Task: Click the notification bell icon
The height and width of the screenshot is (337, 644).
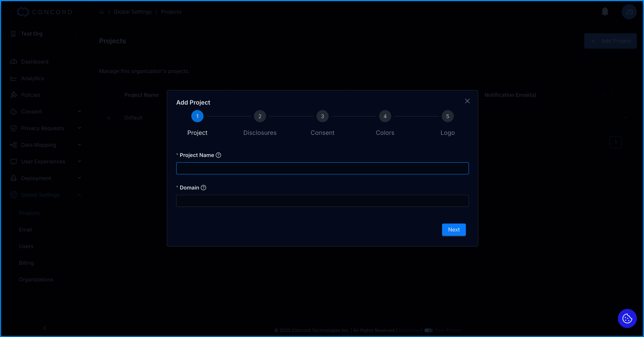Action: 605,12
